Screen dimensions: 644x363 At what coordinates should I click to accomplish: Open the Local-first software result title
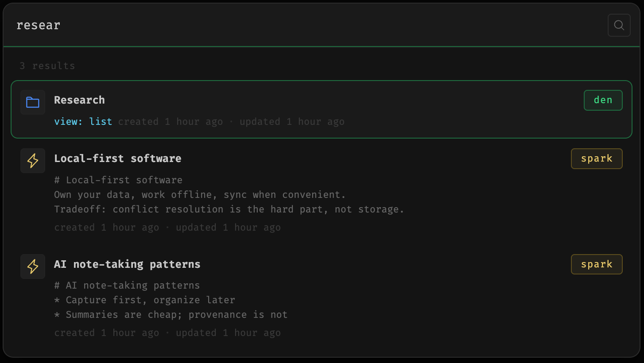pos(117,158)
